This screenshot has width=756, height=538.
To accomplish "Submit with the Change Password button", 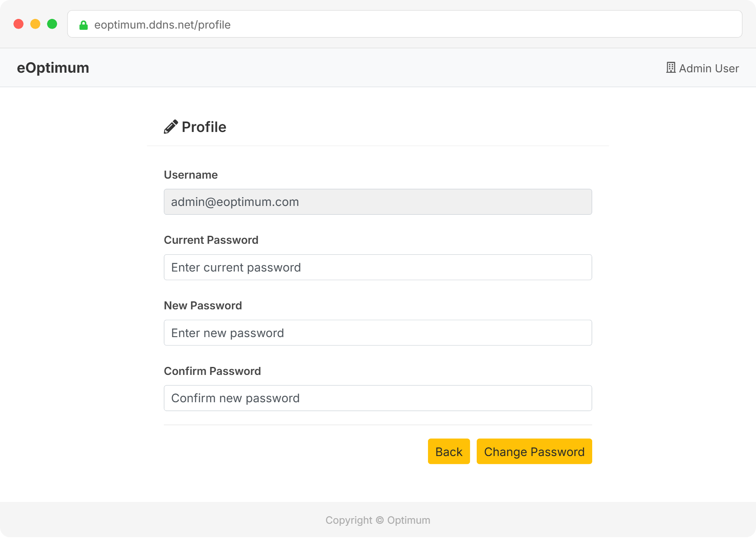I will point(534,451).
